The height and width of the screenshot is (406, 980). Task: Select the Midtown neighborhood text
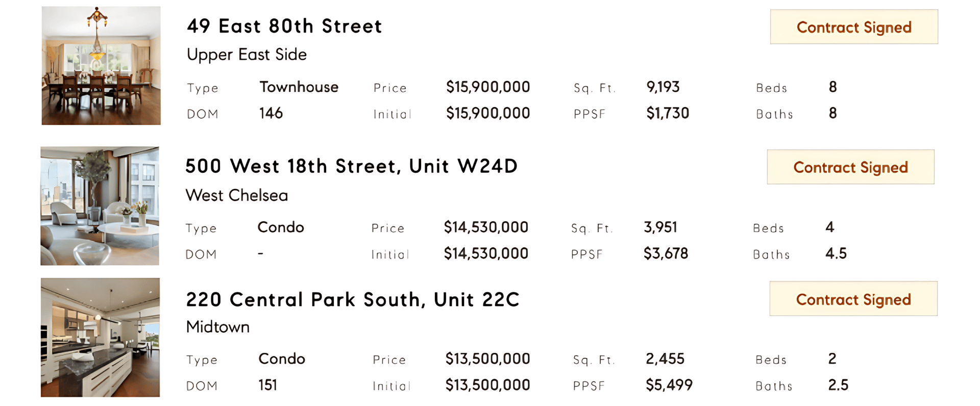pos(218,327)
